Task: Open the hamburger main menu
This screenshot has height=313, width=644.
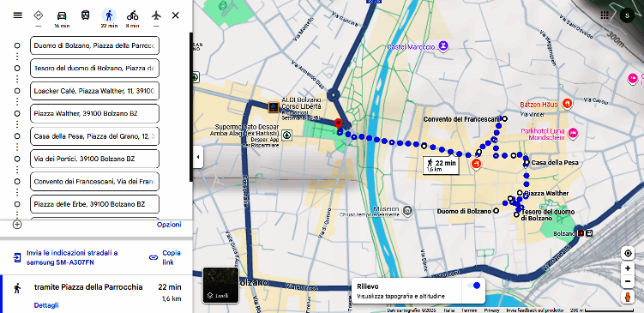Action: [x=17, y=15]
